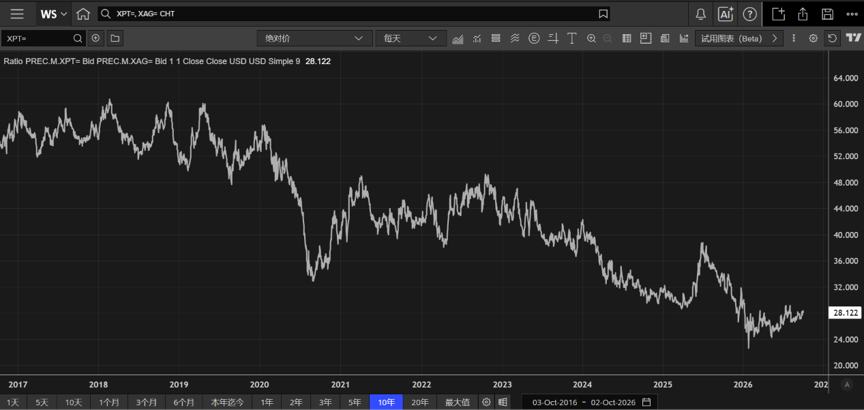Viewport: 864px width, 410px height.
Task: Click the circular add-instrument icon
Action: 96,38
